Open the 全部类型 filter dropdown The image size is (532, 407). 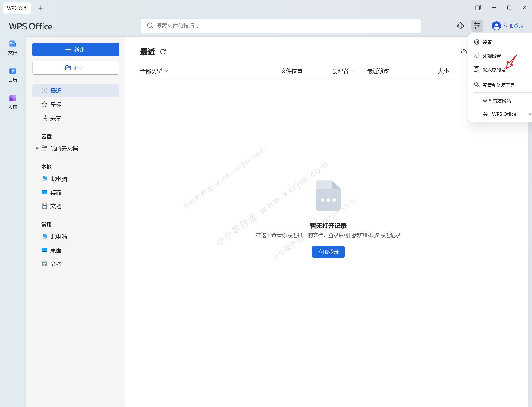(x=154, y=71)
